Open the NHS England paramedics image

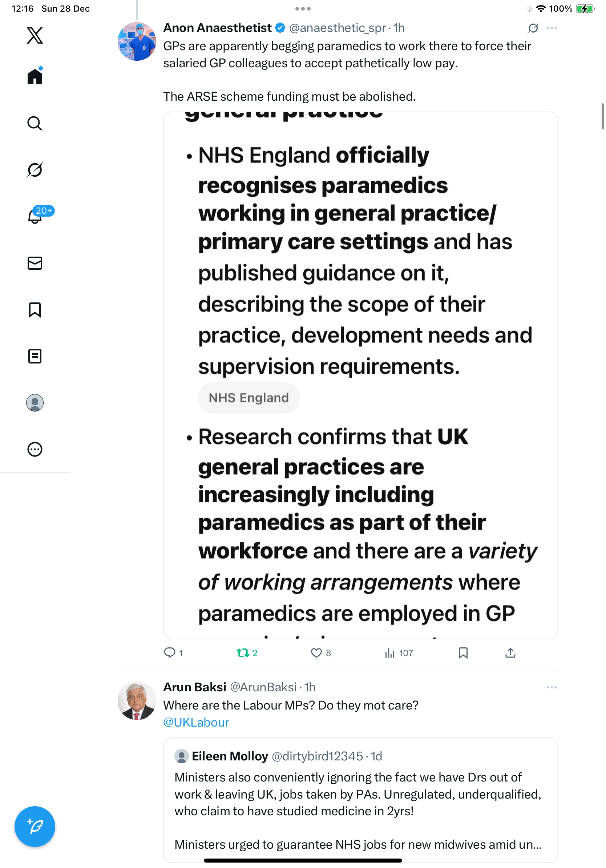tap(360, 375)
